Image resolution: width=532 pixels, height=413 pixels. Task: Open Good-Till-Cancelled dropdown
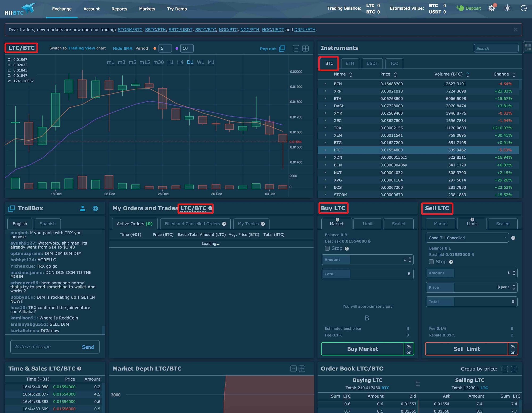(467, 238)
